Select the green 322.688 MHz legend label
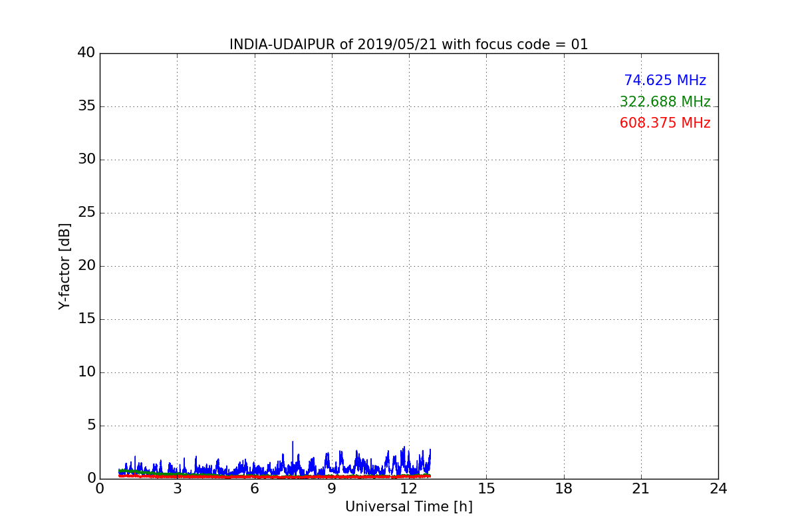Image resolution: width=798 pixels, height=532 pixels. coord(665,102)
